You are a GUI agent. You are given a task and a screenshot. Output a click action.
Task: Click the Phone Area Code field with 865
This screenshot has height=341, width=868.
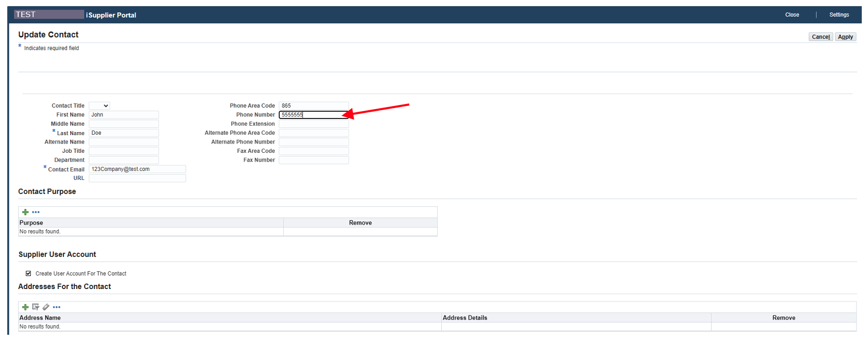(314, 106)
